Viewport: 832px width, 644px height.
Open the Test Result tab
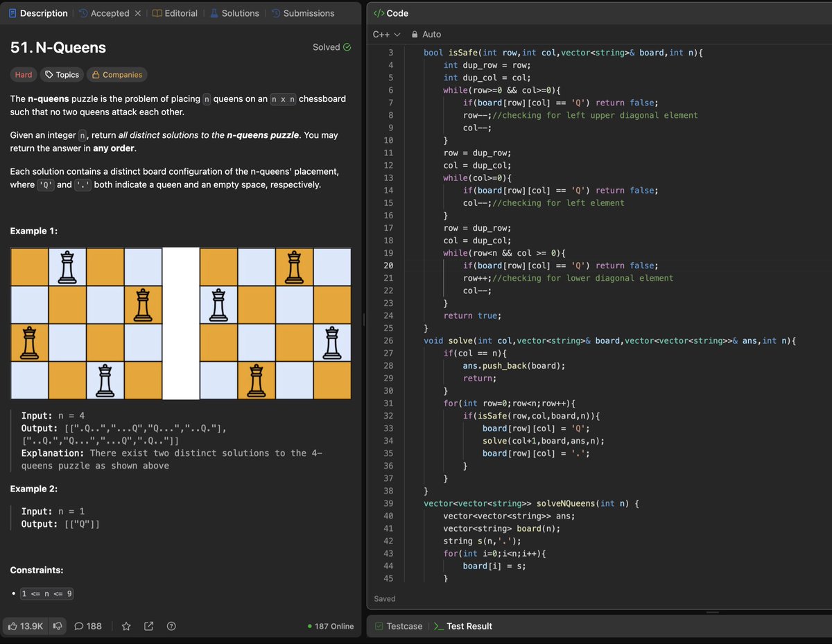click(463, 626)
